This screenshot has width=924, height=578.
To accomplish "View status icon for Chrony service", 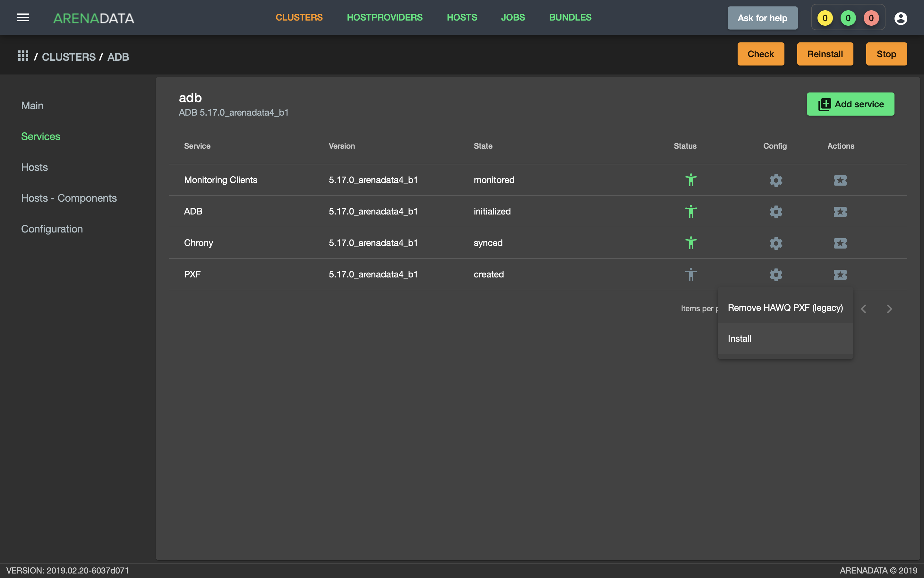I will click(691, 243).
